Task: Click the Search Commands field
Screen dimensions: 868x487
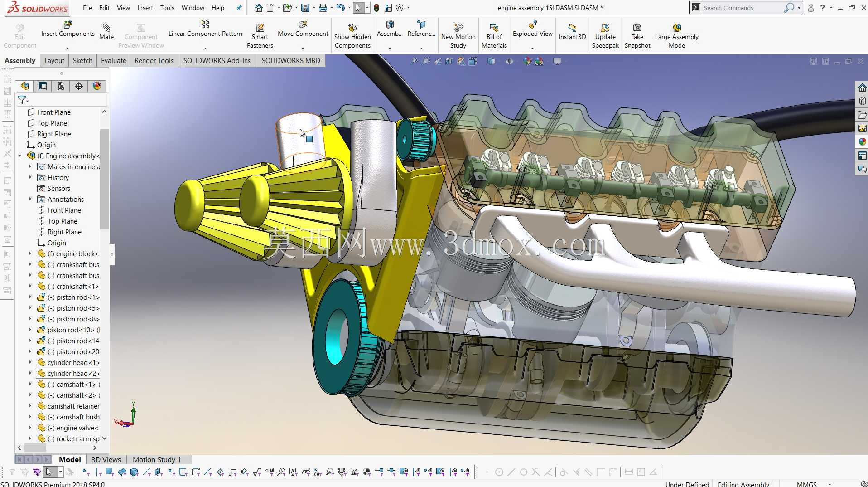Action: 743,8
